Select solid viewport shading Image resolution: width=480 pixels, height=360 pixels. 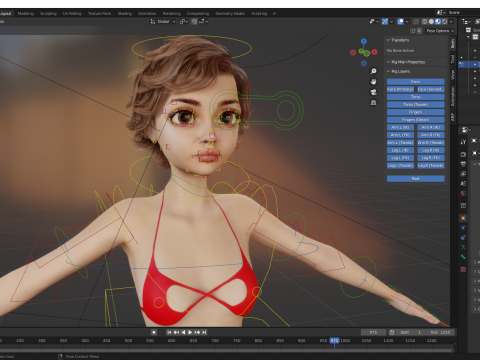pos(431,21)
